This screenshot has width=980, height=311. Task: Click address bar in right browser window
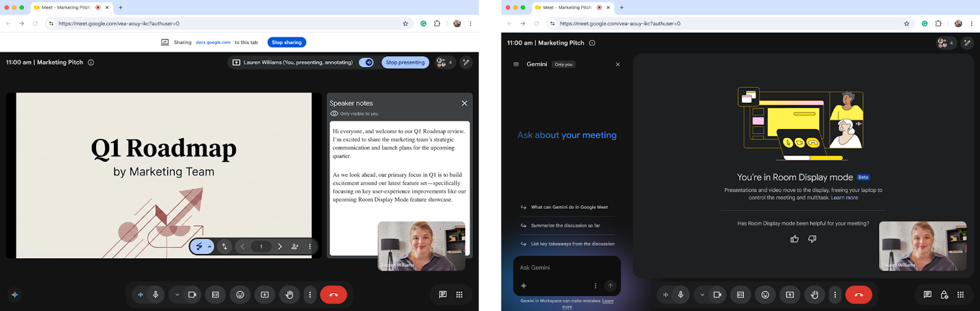click(730, 23)
